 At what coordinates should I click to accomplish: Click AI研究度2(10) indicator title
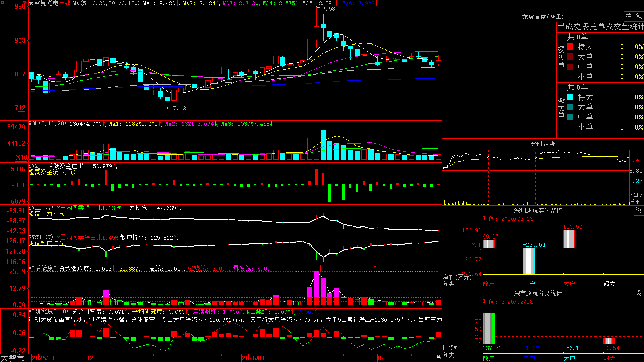(x=48, y=311)
